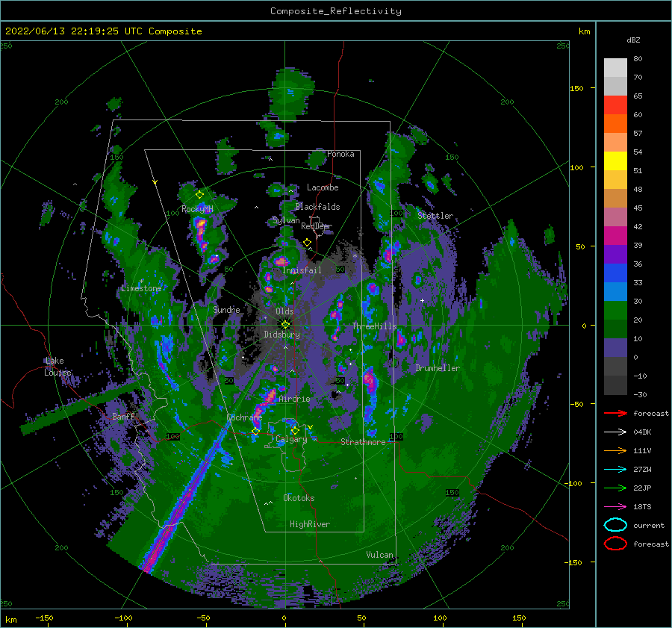
Task: Click the Olds town label
Action: click(284, 311)
